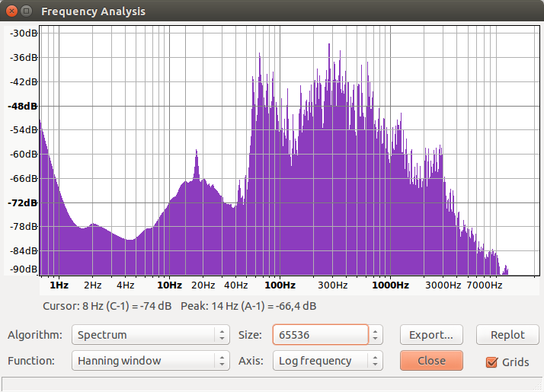Open the Function dropdown showing Hanning window
The height and width of the screenshot is (392, 544).
point(150,361)
